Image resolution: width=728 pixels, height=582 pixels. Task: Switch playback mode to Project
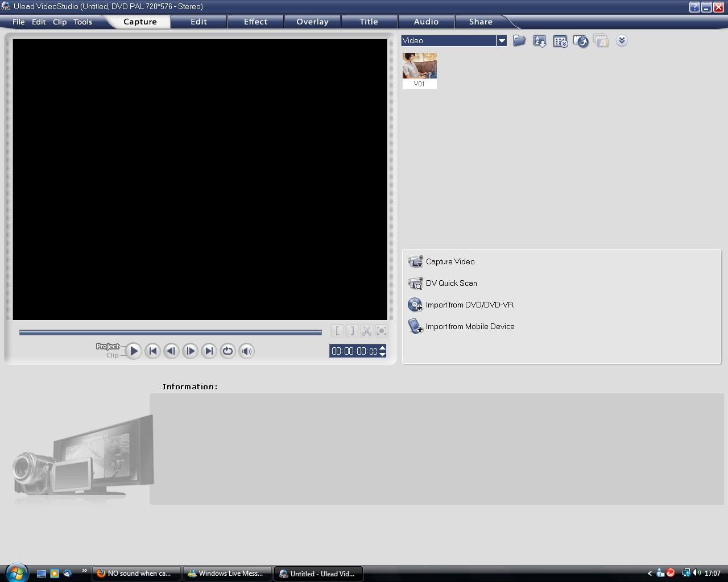pyautogui.click(x=107, y=346)
